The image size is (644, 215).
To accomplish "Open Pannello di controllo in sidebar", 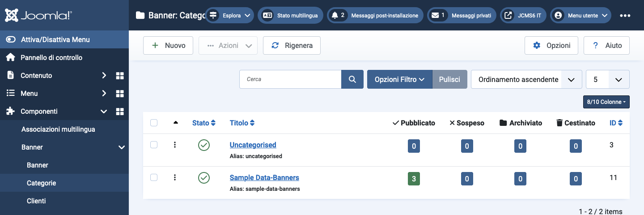I will pyautogui.click(x=51, y=58).
